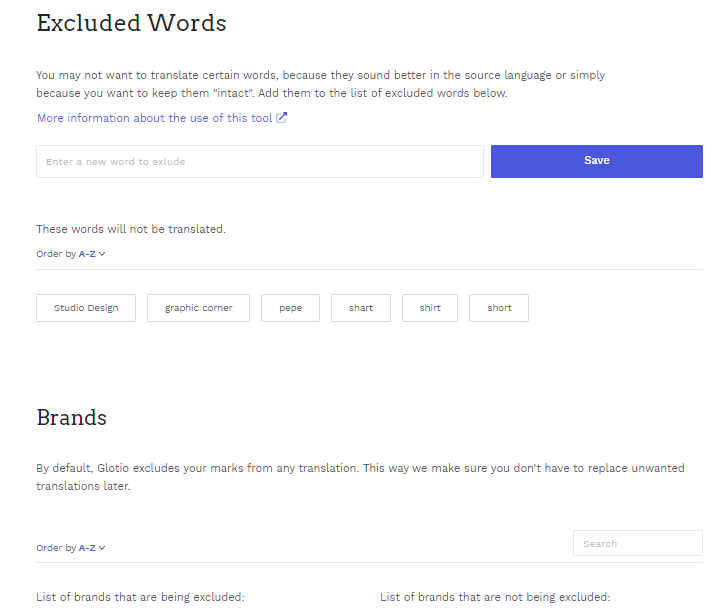Select the shart excluded word tag

coord(361,308)
